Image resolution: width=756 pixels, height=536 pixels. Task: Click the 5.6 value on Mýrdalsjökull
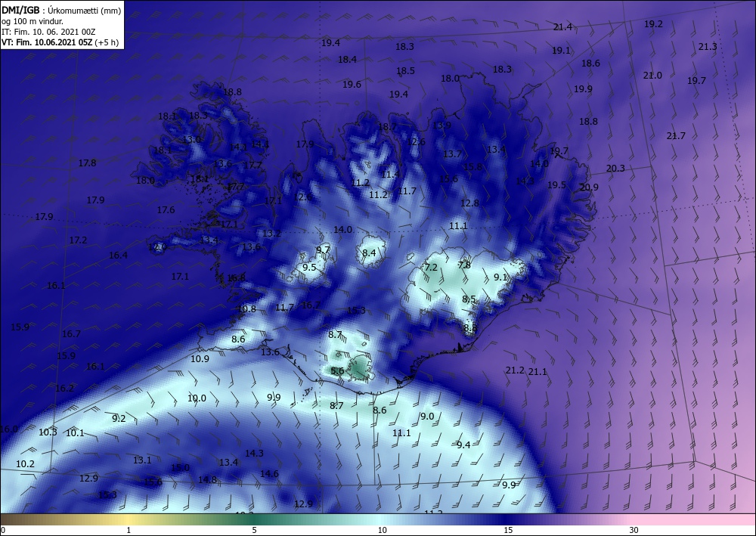[x=337, y=371]
